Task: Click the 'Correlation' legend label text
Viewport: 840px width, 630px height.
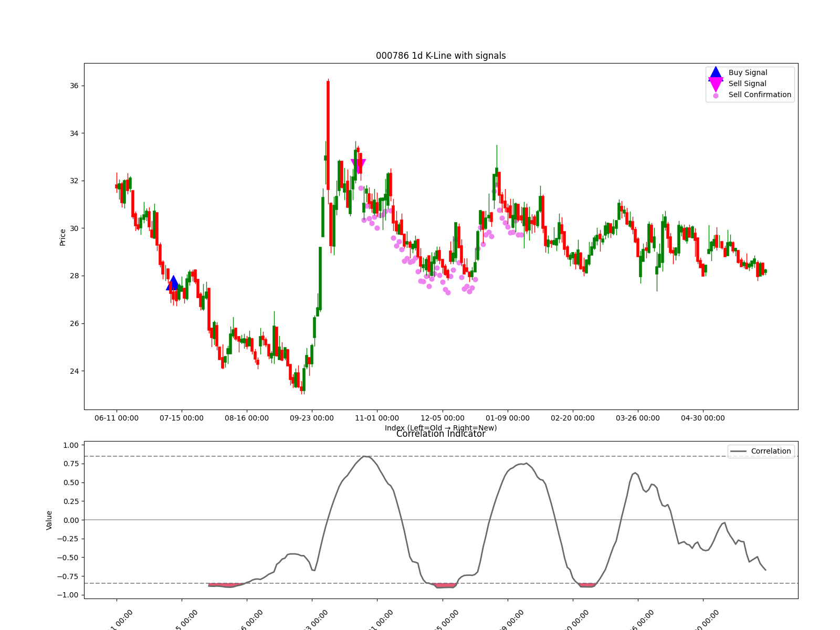Action: [x=771, y=451]
